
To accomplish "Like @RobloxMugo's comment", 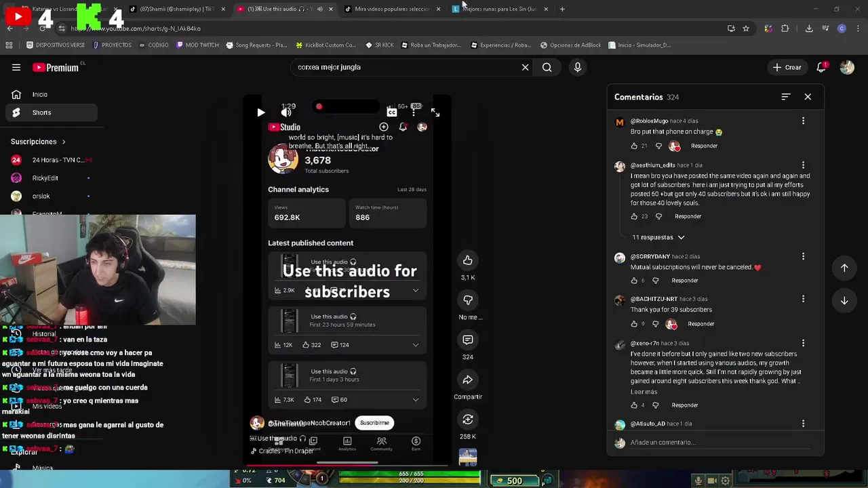I will 634,146.
